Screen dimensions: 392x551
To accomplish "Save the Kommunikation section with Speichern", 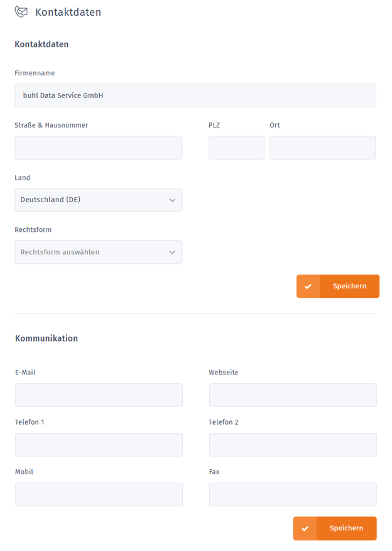I will point(346,528).
